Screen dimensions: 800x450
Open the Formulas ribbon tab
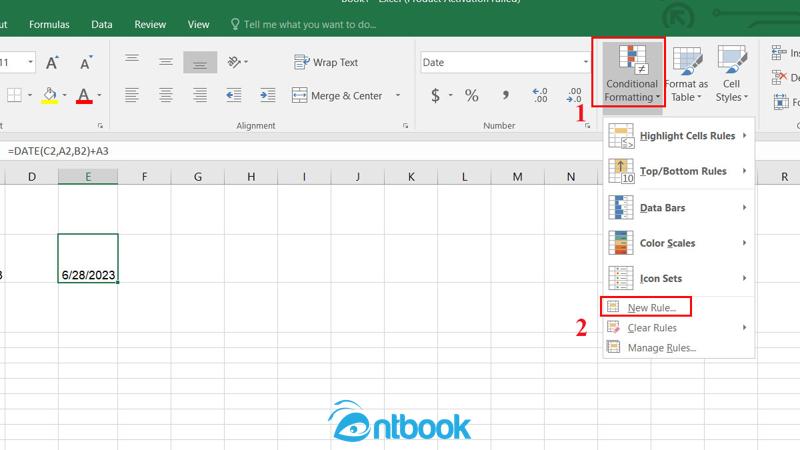49,24
